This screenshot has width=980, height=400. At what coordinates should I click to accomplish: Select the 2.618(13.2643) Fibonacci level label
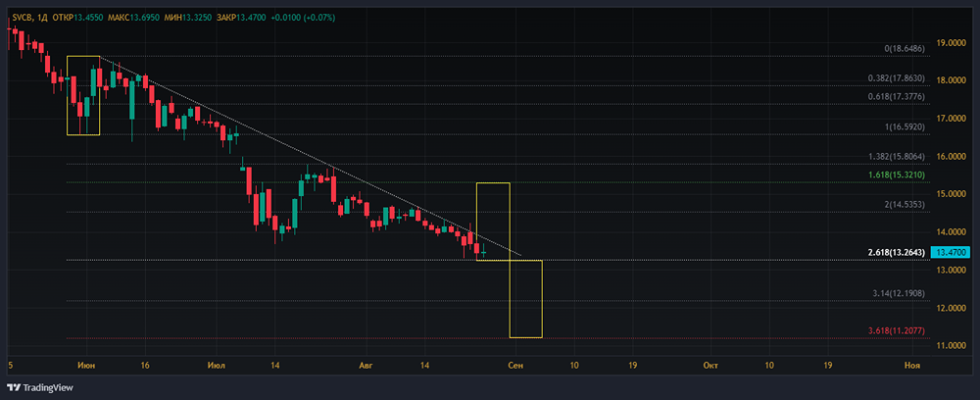tap(897, 253)
